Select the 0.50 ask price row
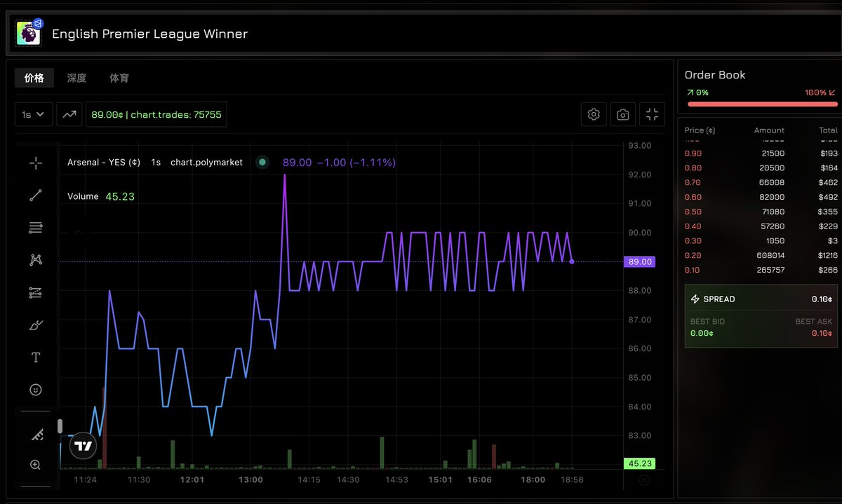Screen dimensions: 842x504 point(761,212)
